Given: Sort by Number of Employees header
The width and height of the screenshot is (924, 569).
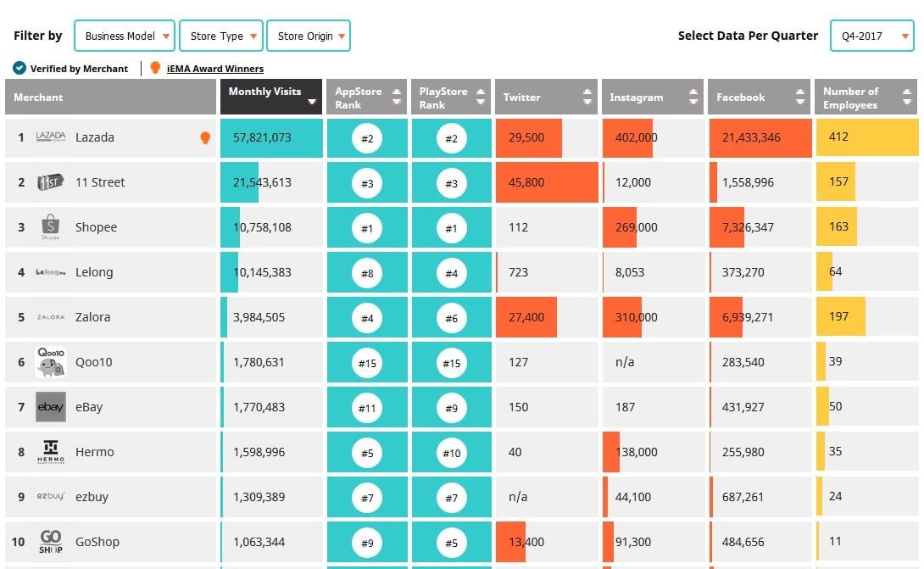Looking at the screenshot, I should point(866,98).
